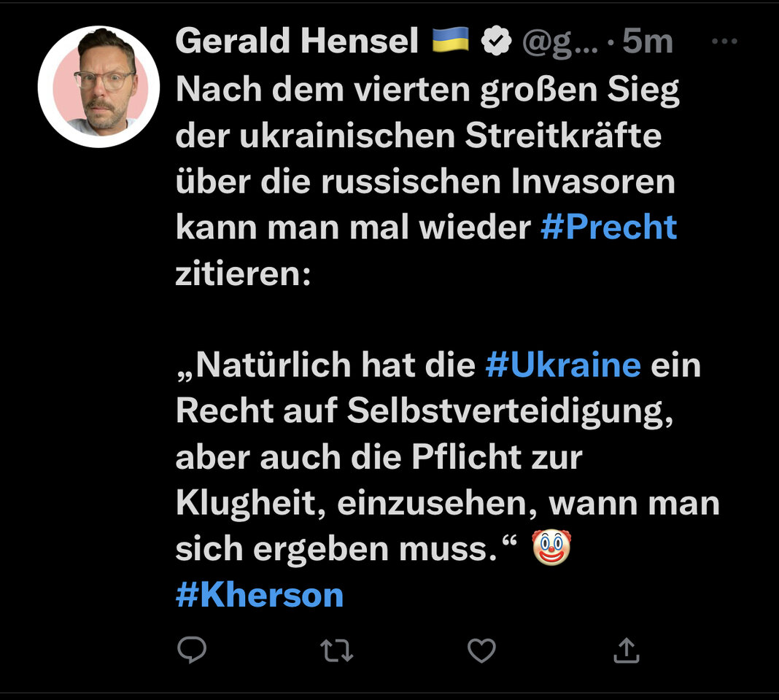This screenshot has height=700, width=779.
Task: Retweet the post using the arrows icon
Action: click(336, 650)
